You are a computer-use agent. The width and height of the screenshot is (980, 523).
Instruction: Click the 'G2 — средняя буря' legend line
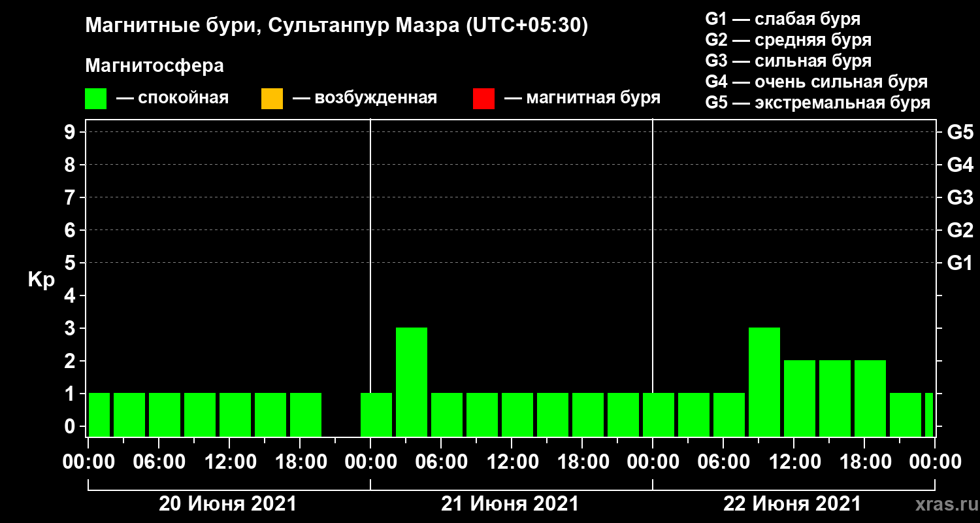click(789, 40)
